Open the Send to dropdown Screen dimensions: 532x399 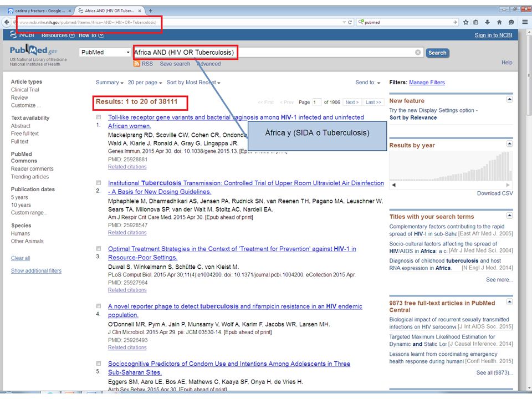(368, 83)
